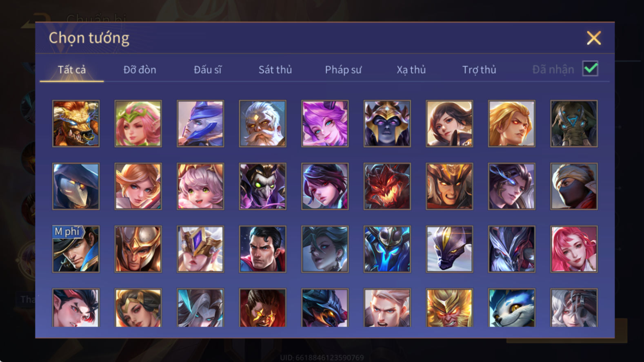Viewport: 644px width, 362px height.
Task: Choose the plague doctor masked hero
Action: [76, 186]
